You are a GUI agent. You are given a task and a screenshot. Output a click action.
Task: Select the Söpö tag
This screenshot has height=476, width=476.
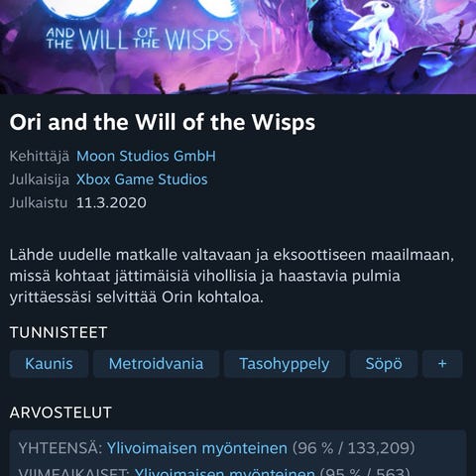tap(384, 364)
